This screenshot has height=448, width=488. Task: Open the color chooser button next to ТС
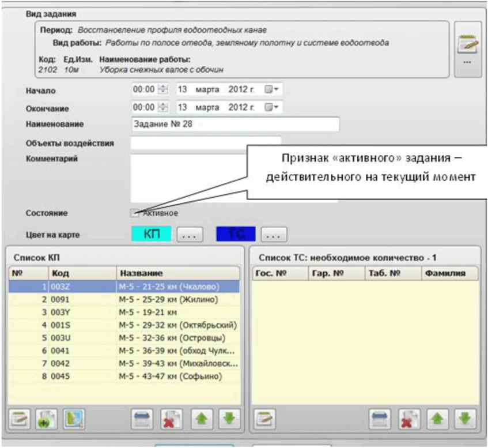click(x=274, y=234)
